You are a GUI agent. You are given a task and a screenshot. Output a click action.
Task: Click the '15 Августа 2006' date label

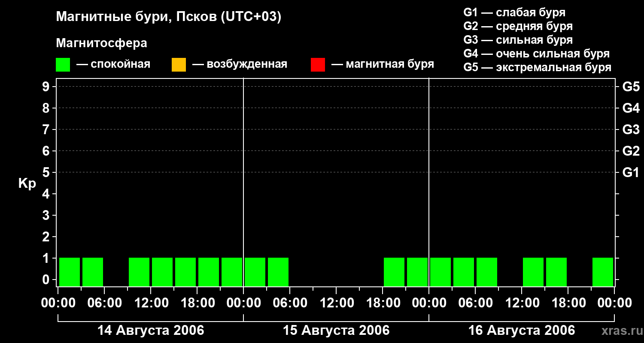(x=336, y=331)
